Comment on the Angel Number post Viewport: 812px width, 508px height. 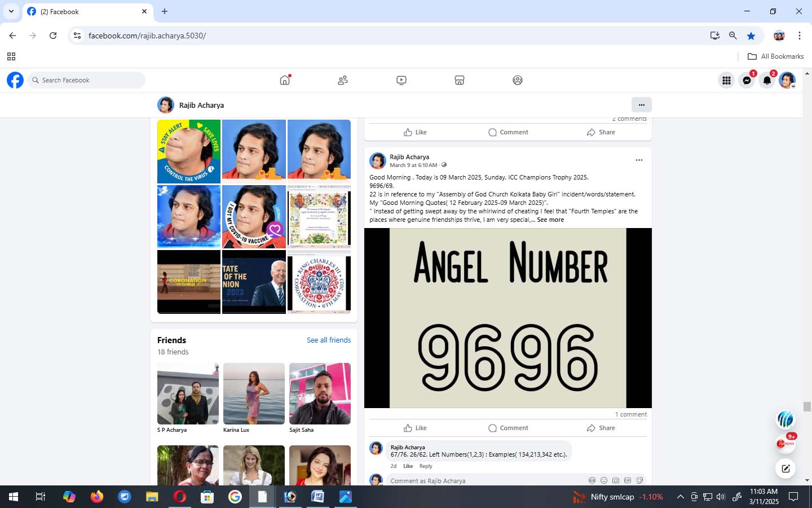point(508,428)
